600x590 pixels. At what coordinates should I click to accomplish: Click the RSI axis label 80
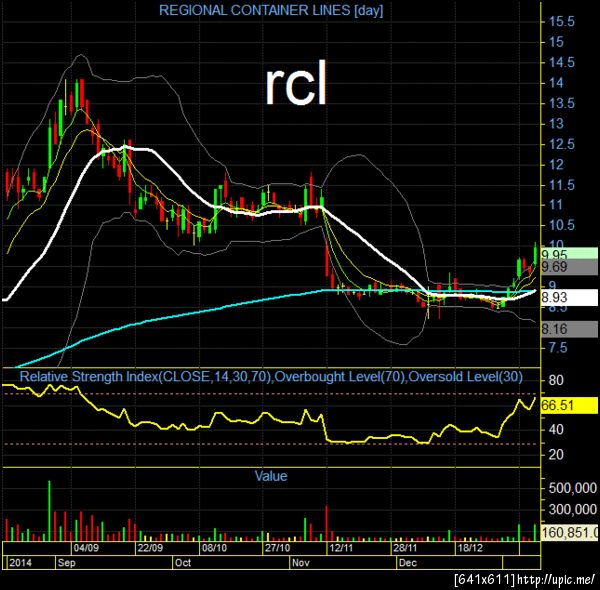pos(556,380)
